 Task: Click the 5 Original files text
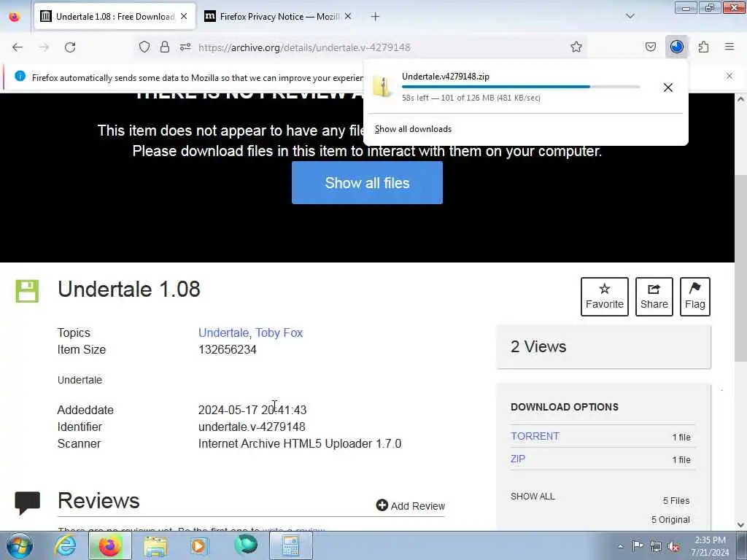[x=670, y=519]
